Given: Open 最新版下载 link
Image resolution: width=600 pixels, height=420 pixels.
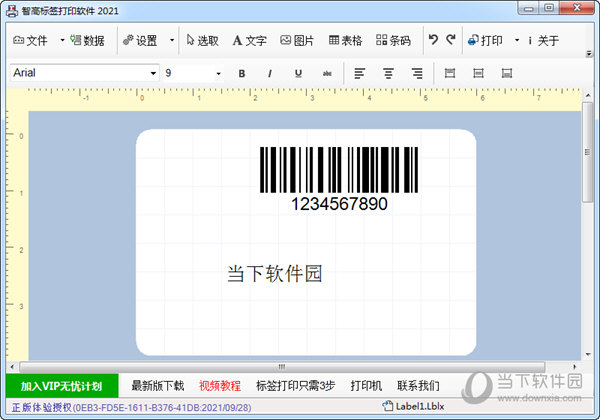Looking at the screenshot, I should tap(158, 386).
